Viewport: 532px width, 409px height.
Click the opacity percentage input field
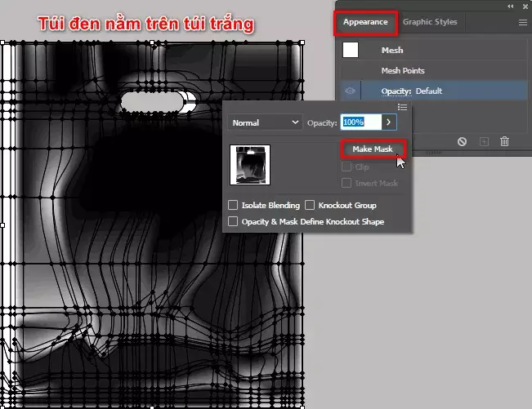[x=360, y=122]
